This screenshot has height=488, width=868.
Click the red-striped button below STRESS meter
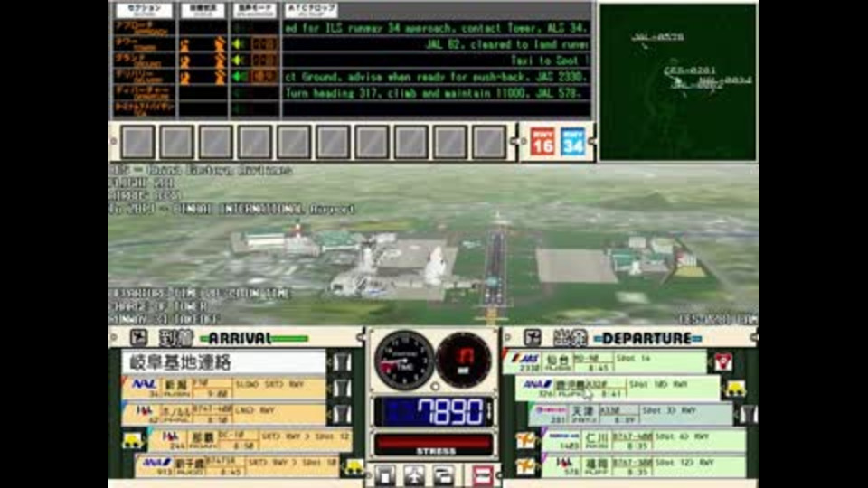pyautogui.click(x=483, y=476)
